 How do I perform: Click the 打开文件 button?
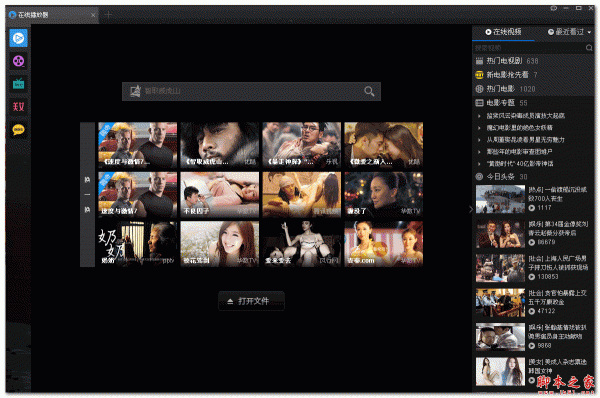251,301
